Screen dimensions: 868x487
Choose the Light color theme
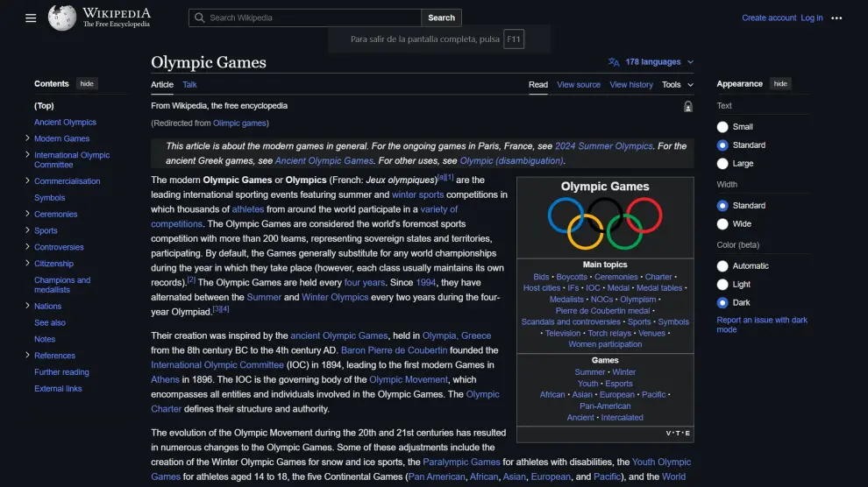pyautogui.click(x=722, y=285)
